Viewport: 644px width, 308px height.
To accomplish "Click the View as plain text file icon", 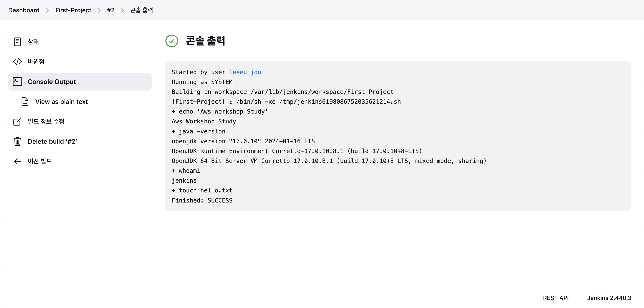I will [25, 102].
